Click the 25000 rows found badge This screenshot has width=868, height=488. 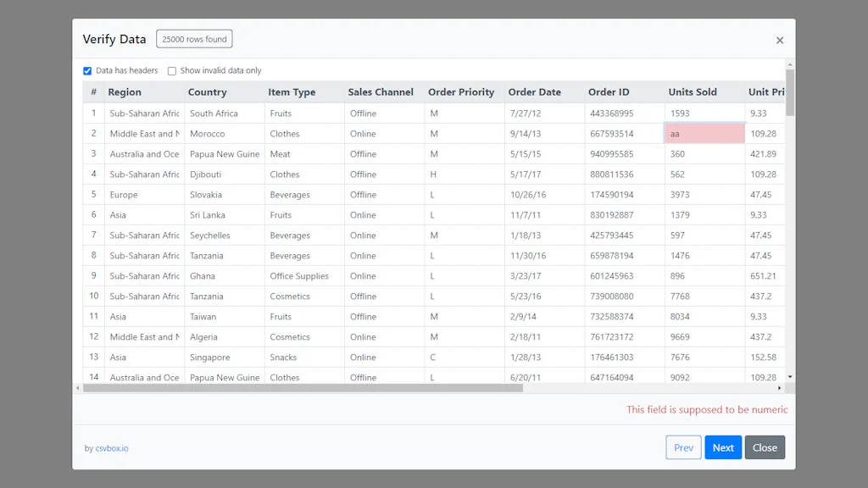(x=193, y=38)
